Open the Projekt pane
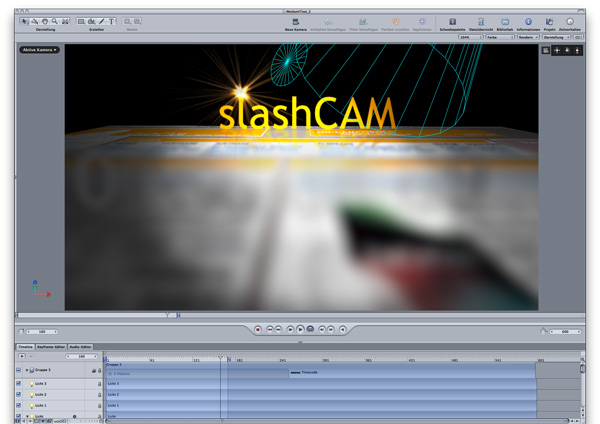600x424 pixels. click(x=549, y=22)
